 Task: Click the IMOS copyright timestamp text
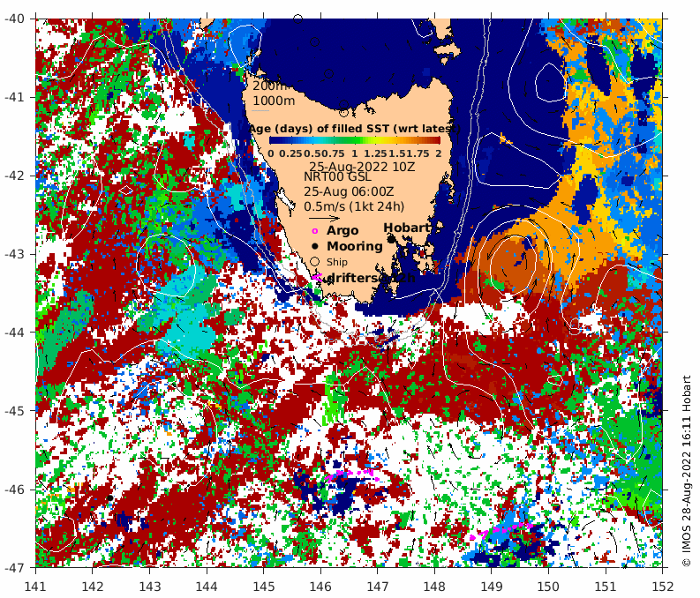(x=687, y=471)
